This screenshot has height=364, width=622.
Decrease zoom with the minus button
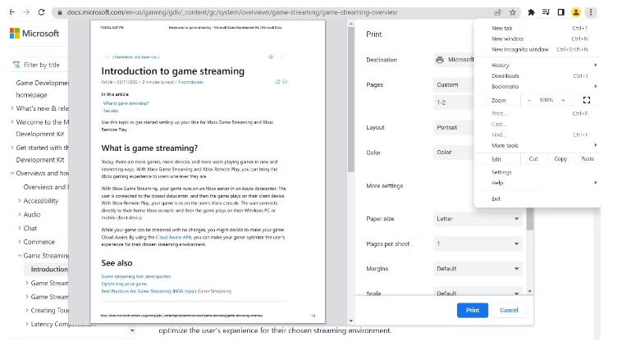pos(529,100)
